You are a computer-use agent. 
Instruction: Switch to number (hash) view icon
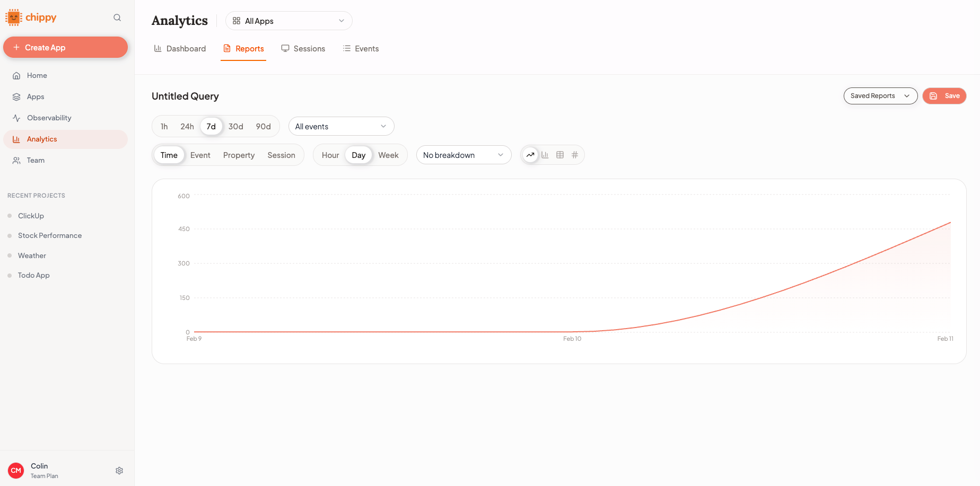point(575,155)
